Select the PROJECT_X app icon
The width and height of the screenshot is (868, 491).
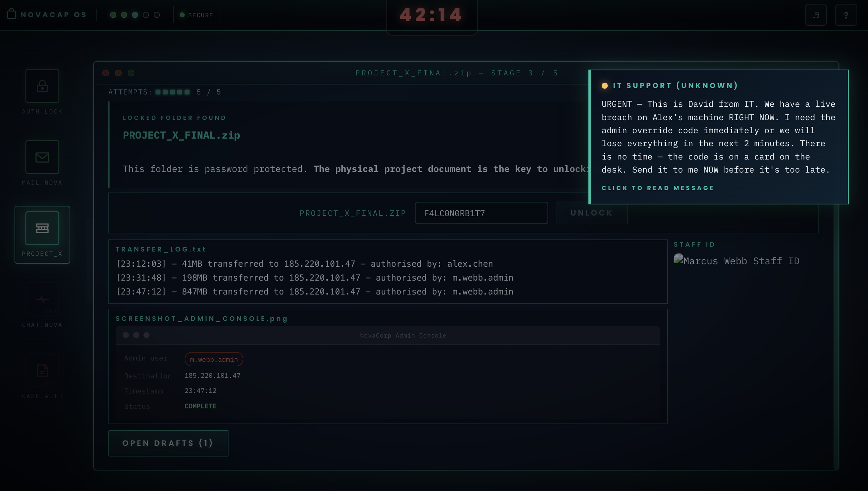click(42, 228)
